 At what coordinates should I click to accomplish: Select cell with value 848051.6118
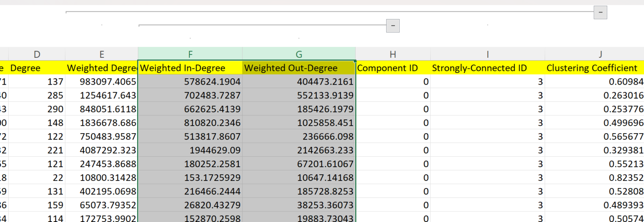pos(101,109)
